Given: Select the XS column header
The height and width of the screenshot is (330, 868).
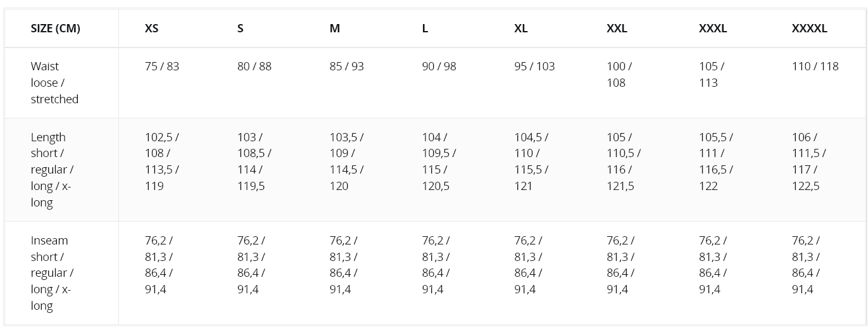Looking at the screenshot, I should tap(152, 29).
